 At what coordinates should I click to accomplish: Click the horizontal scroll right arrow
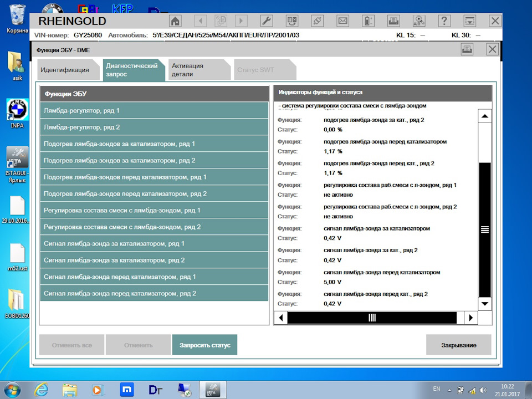470,318
